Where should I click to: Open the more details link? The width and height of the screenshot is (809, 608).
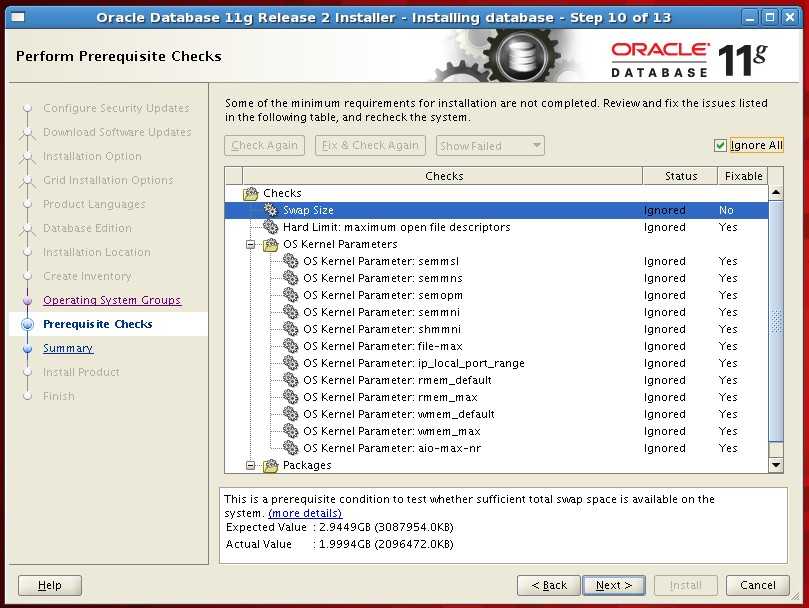coord(305,513)
